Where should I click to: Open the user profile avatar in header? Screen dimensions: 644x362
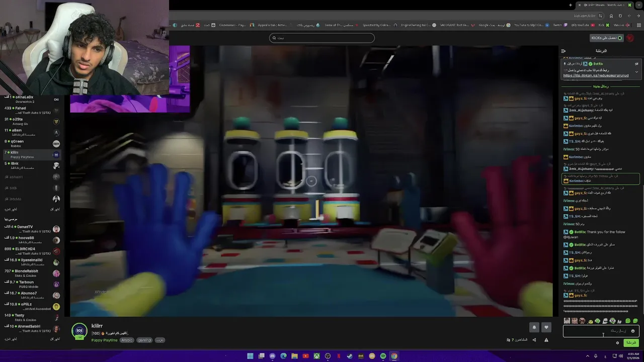[x=630, y=38]
